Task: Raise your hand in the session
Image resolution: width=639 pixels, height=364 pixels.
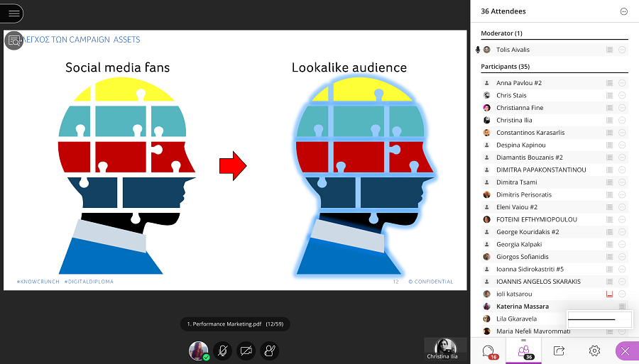Action: [270, 351]
